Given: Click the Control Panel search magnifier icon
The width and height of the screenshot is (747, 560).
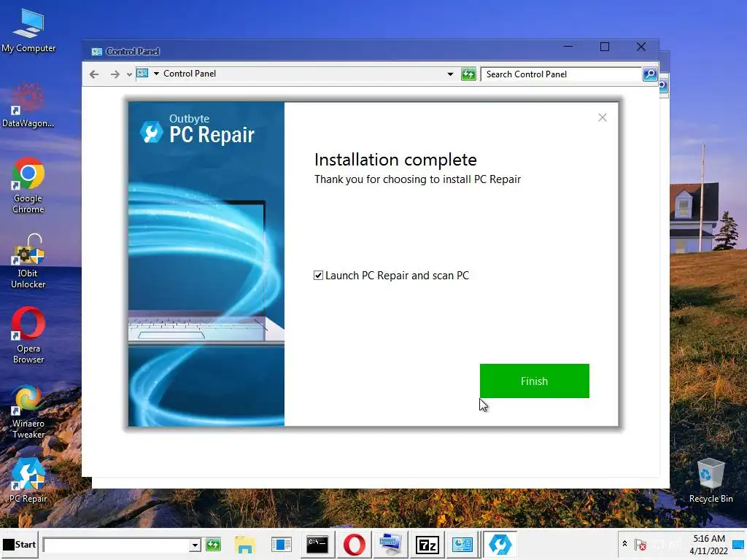Looking at the screenshot, I should point(650,74).
